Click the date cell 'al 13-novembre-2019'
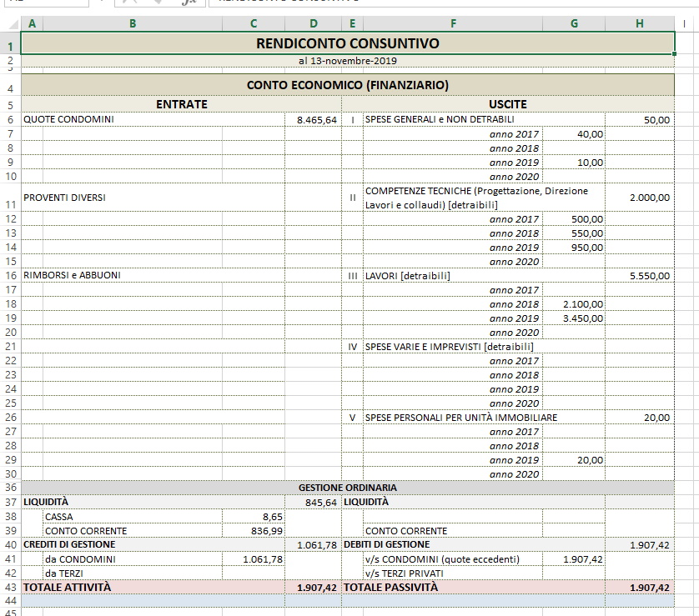Viewport: 699px width, 616px height. coord(348,61)
